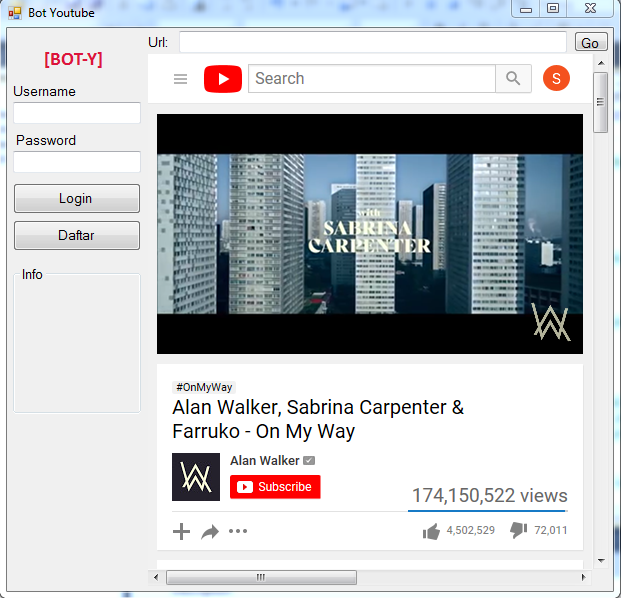Click the verified badge beside Alan Walker
This screenshot has height=598, width=621.
(309, 461)
